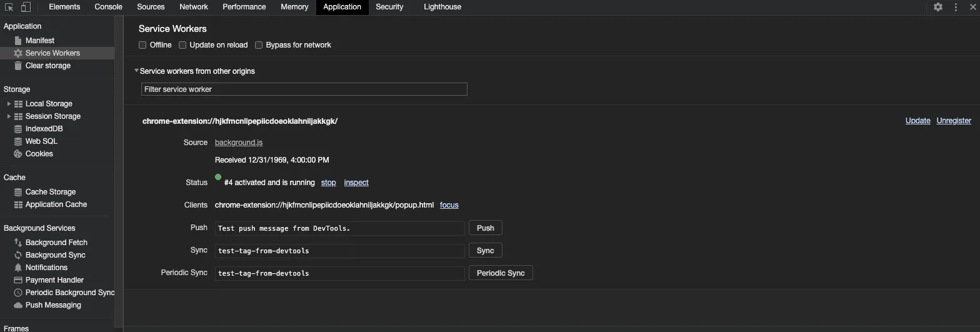
Task: Click the Sync tag text field
Action: point(340,251)
